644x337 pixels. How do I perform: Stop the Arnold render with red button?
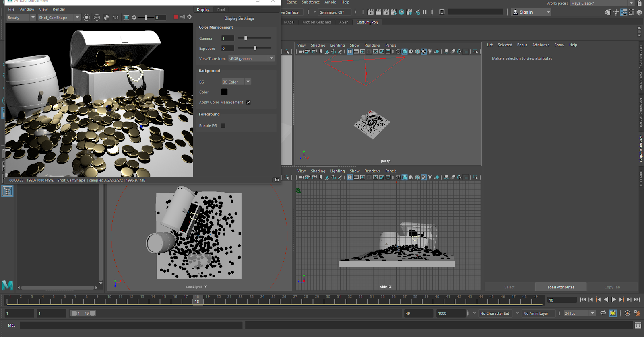[x=175, y=17]
